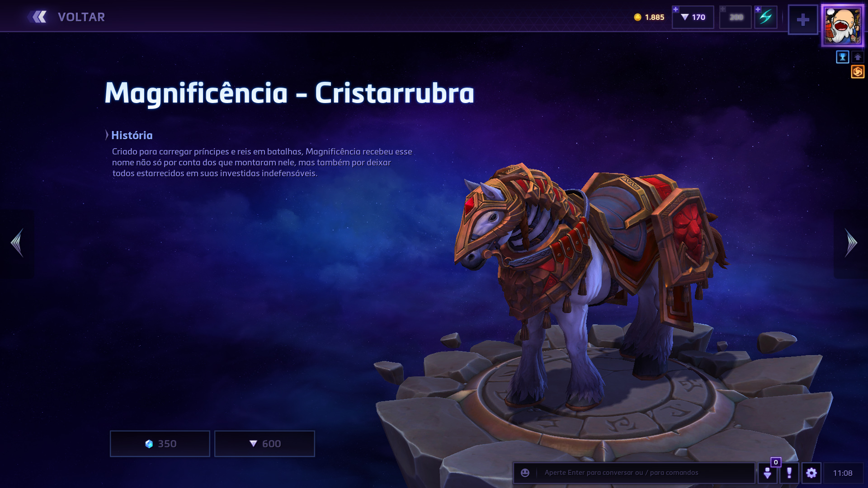Viewport: 868px width, 488px height.
Task: Go back with the Voltar button
Action: (66, 17)
